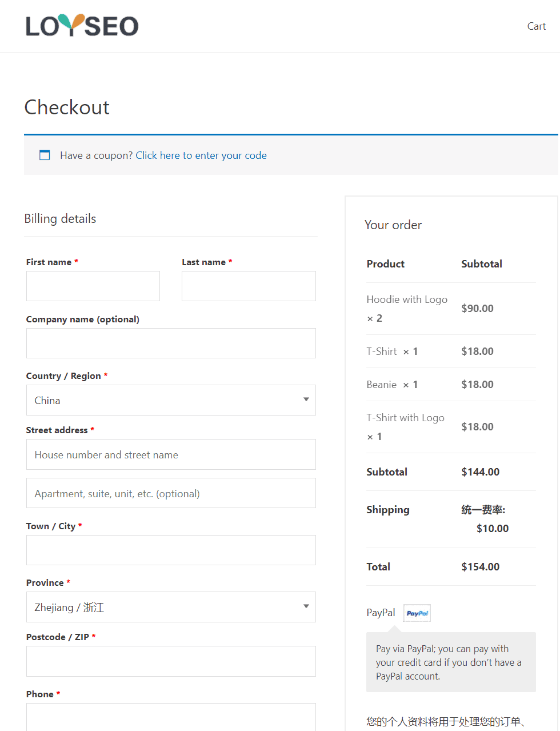This screenshot has height=731, width=560.
Task: Click Apartment, suite, unit field
Action: (x=171, y=493)
